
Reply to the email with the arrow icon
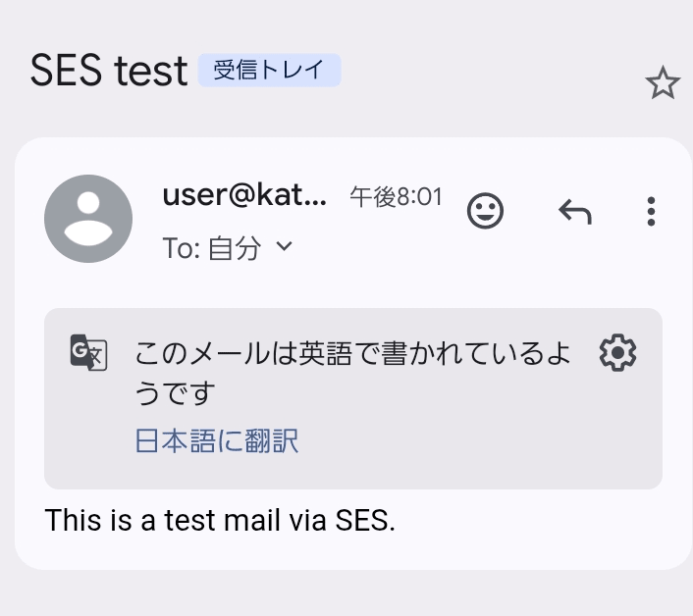pos(574,211)
